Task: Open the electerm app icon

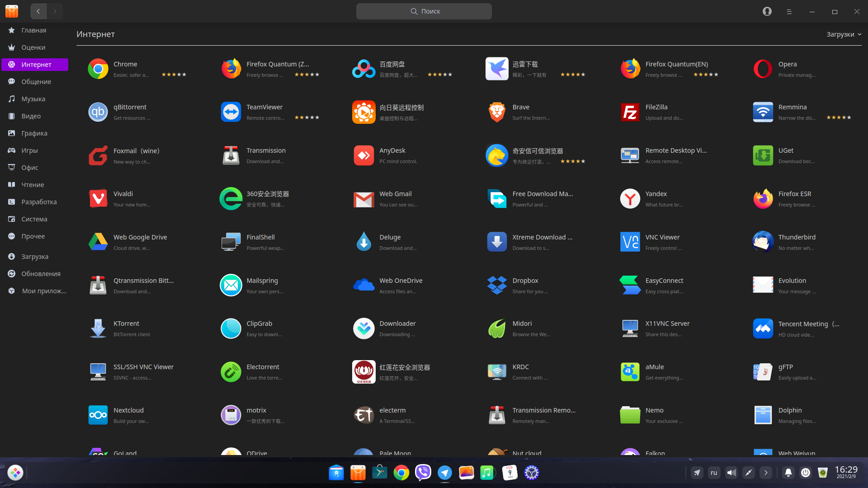Action: 364,415
